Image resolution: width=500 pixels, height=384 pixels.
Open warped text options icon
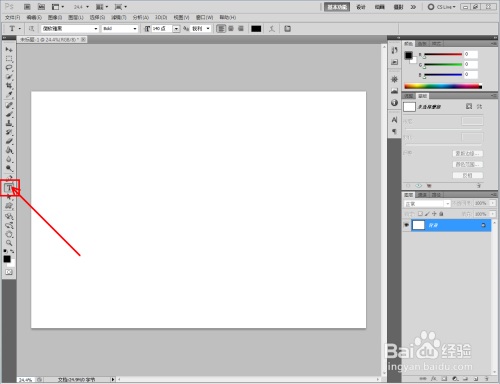click(x=272, y=29)
